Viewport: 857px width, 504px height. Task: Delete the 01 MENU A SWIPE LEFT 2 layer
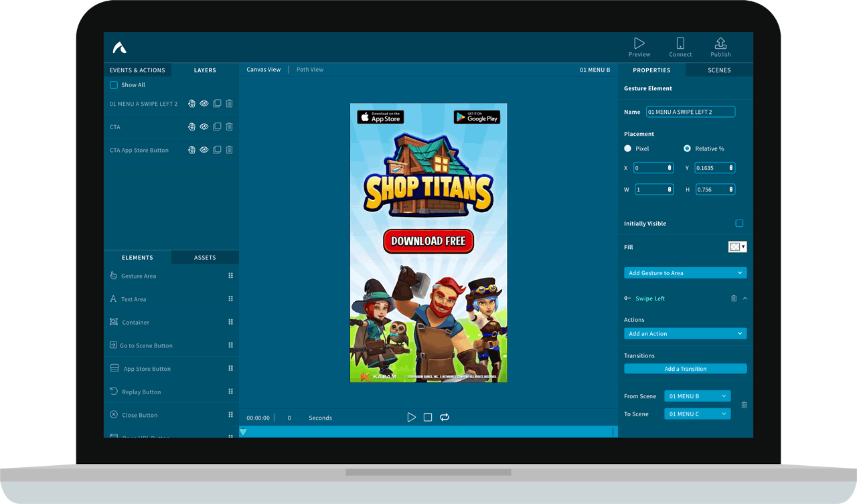tap(229, 104)
